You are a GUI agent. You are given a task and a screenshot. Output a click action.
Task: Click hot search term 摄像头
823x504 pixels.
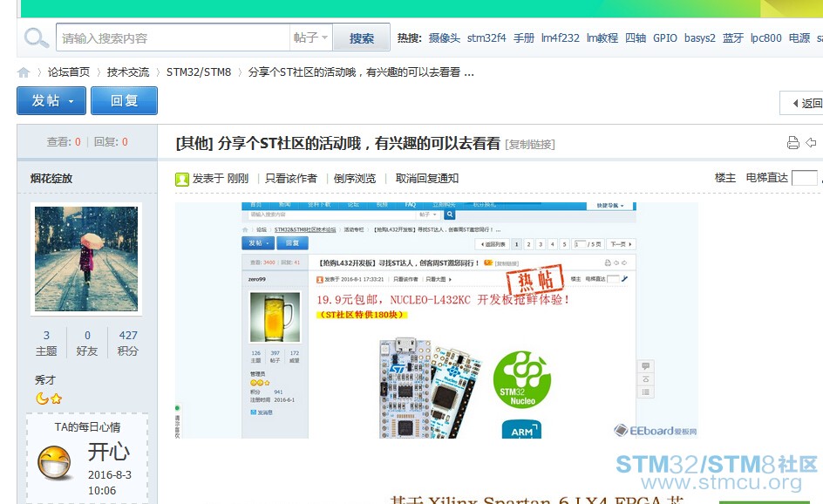444,37
